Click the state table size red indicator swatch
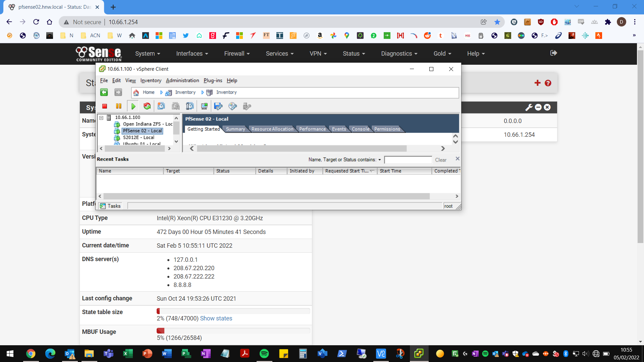The width and height of the screenshot is (644, 362). [x=158, y=312]
